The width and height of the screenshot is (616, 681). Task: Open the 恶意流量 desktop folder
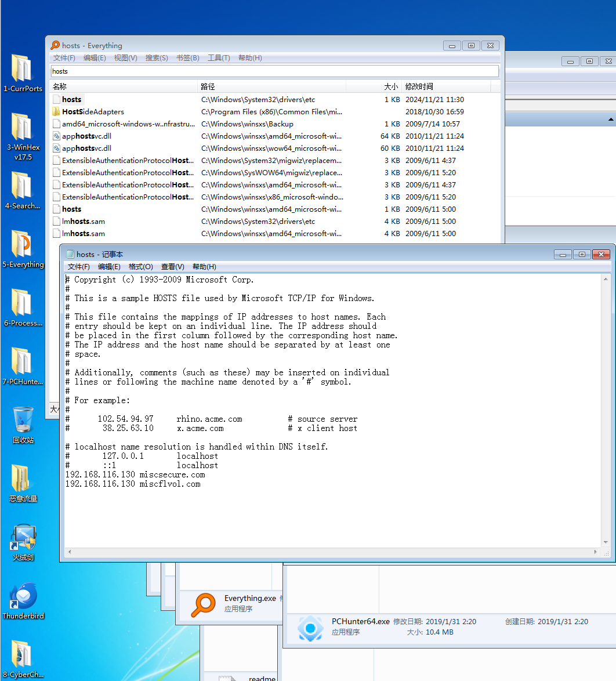click(x=23, y=483)
